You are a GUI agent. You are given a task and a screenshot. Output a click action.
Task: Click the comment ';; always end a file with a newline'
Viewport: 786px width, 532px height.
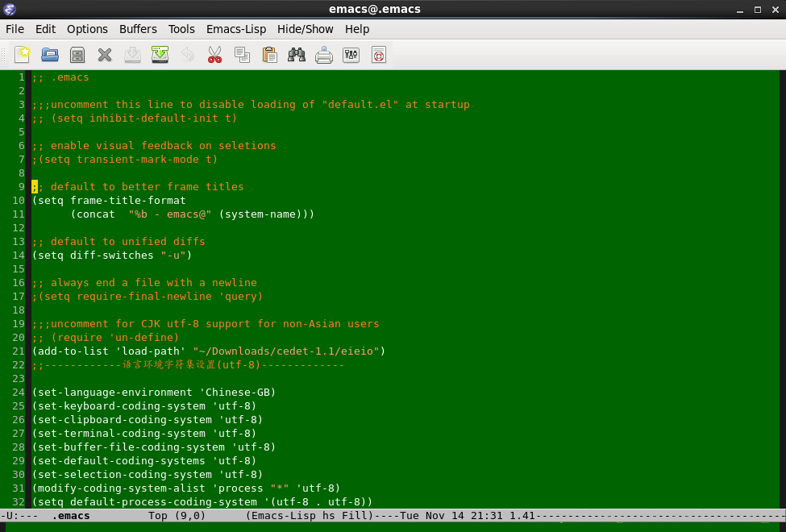144,283
